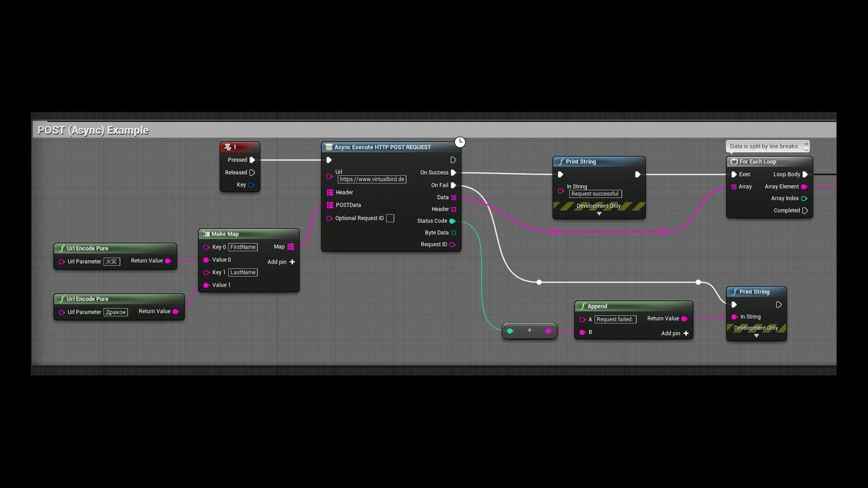Click the Status Code output pin
Screen dimensions: 868x488
tap(452, 221)
